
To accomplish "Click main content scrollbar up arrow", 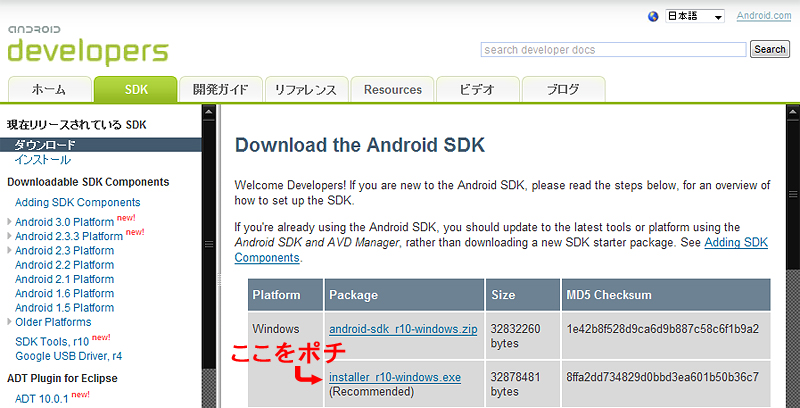I will (793, 112).
